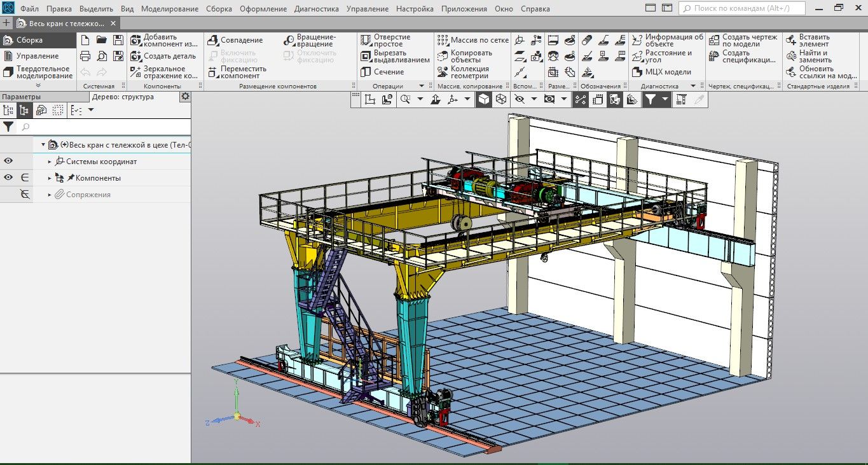The width and height of the screenshot is (868, 465).
Task: Open МЦХ модели diagnostics tool
Action: coord(662,72)
